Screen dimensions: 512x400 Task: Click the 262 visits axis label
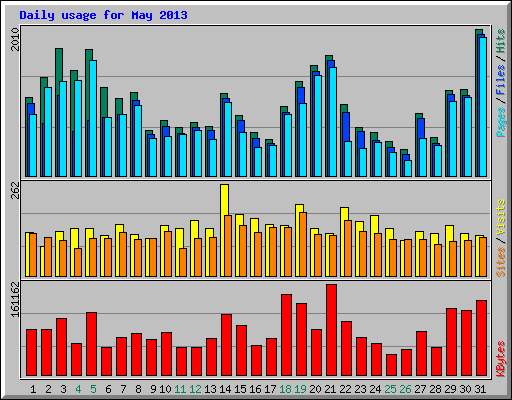15,190
